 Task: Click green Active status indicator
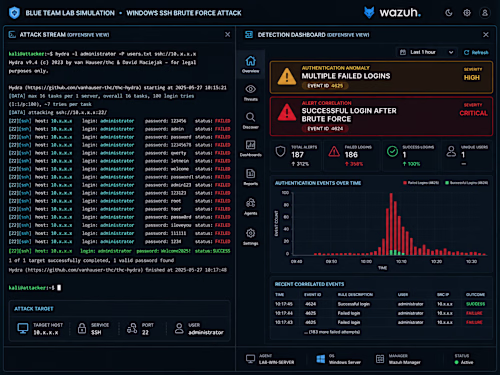(x=457, y=362)
